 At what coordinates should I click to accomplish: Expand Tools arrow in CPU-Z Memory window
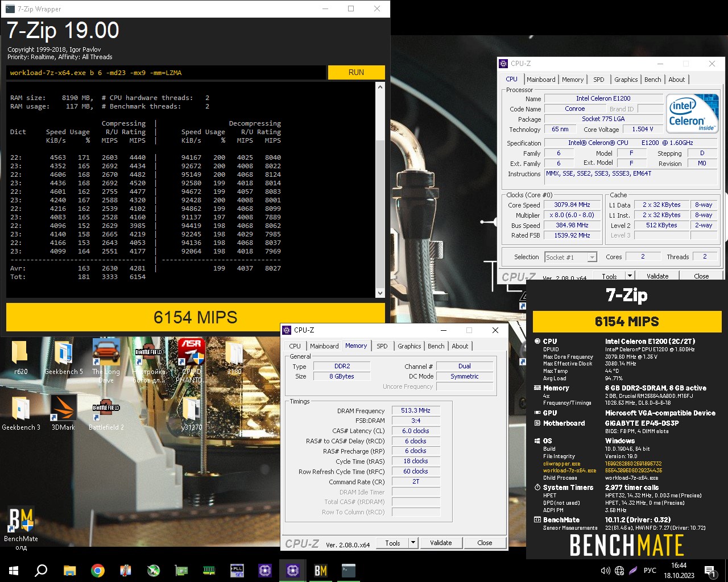pos(413,543)
